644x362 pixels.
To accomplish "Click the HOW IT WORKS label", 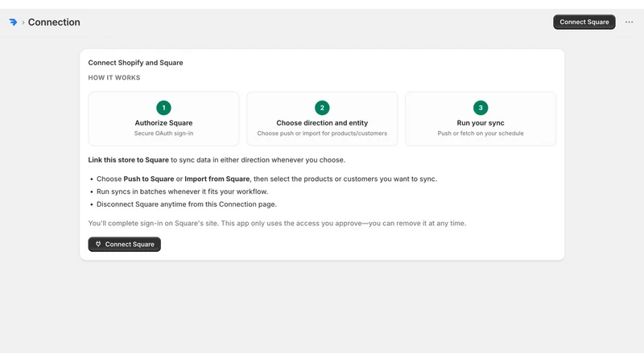I will coord(114,77).
